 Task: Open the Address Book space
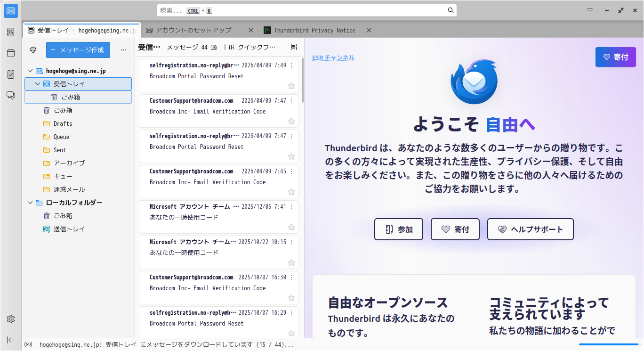(x=11, y=32)
